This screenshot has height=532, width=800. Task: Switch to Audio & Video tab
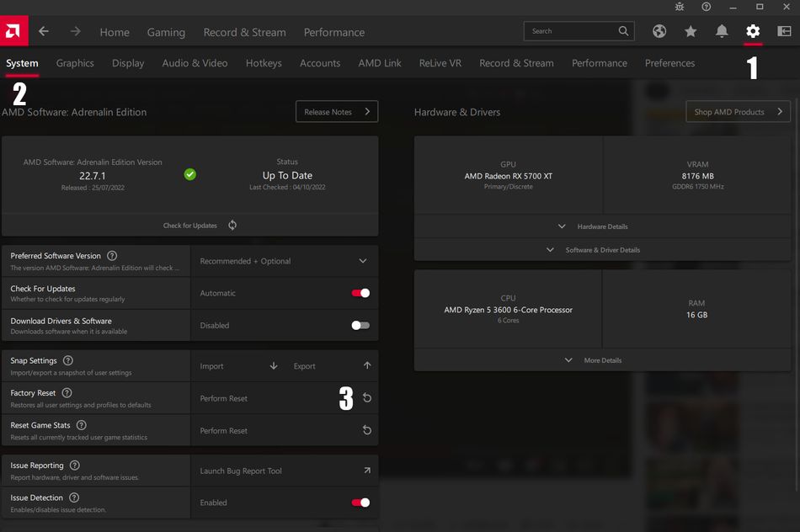click(195, 63)
